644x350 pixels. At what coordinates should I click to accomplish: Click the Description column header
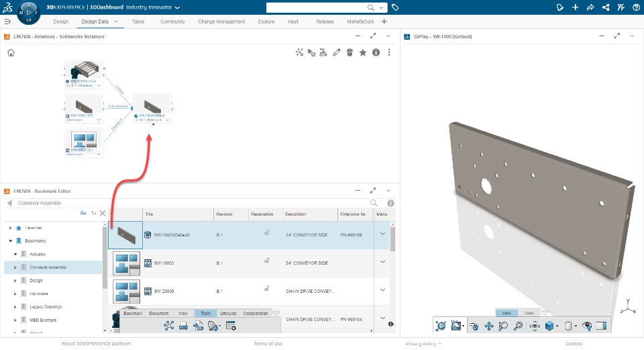[x=296, y=214]
